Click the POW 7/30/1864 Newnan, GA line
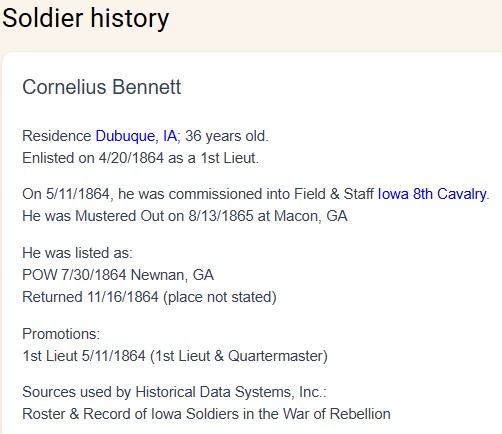This screenshot has width=502, height=434. (118, 275)
